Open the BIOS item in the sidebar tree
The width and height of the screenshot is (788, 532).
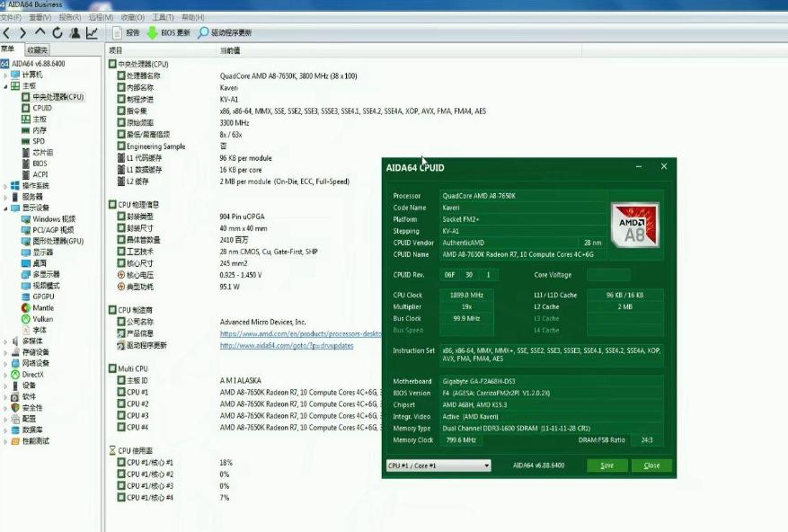[34, 164]
